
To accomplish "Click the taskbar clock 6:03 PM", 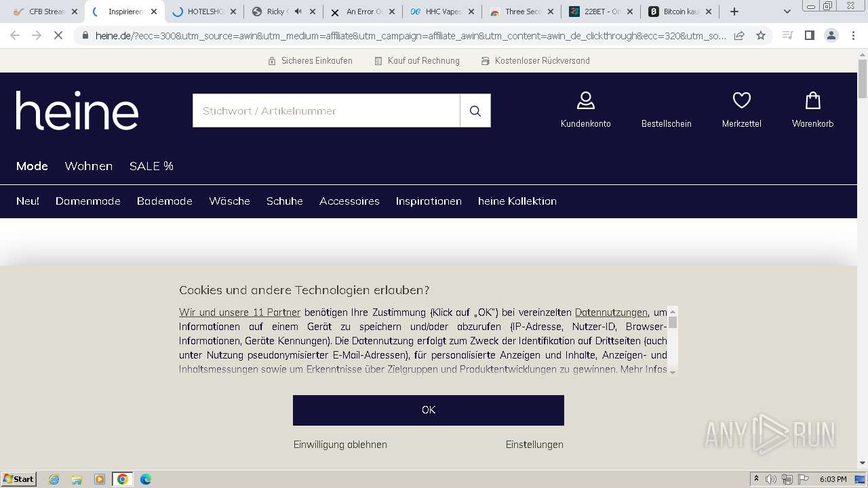I will pos(833,479).
